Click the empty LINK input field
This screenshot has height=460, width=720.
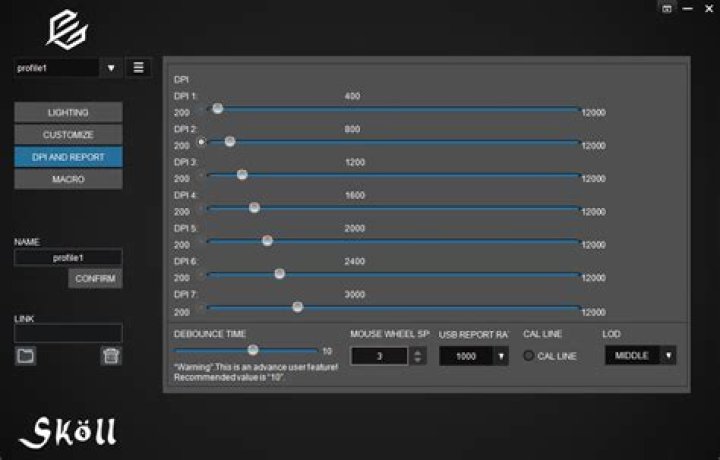click(68, 333)
